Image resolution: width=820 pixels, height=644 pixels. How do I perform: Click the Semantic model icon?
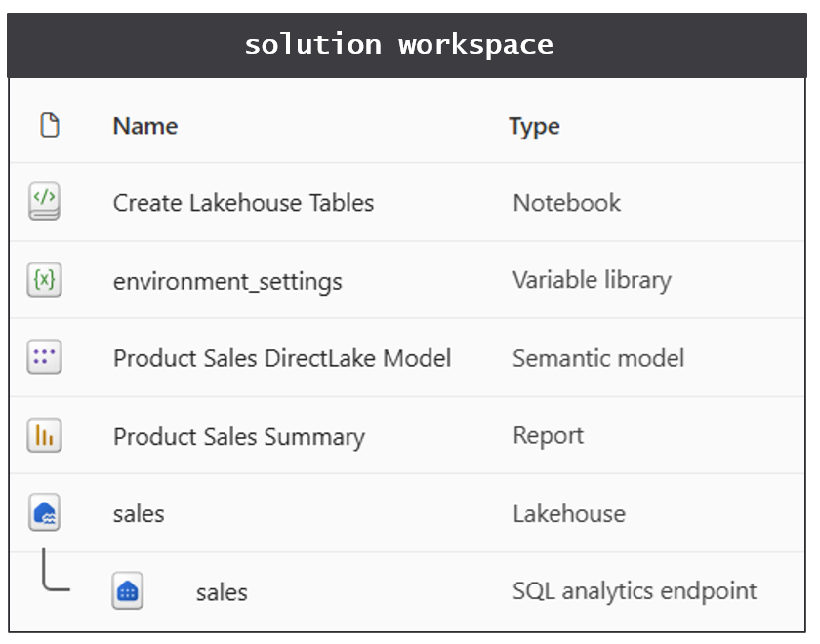[x=44, y=357]
